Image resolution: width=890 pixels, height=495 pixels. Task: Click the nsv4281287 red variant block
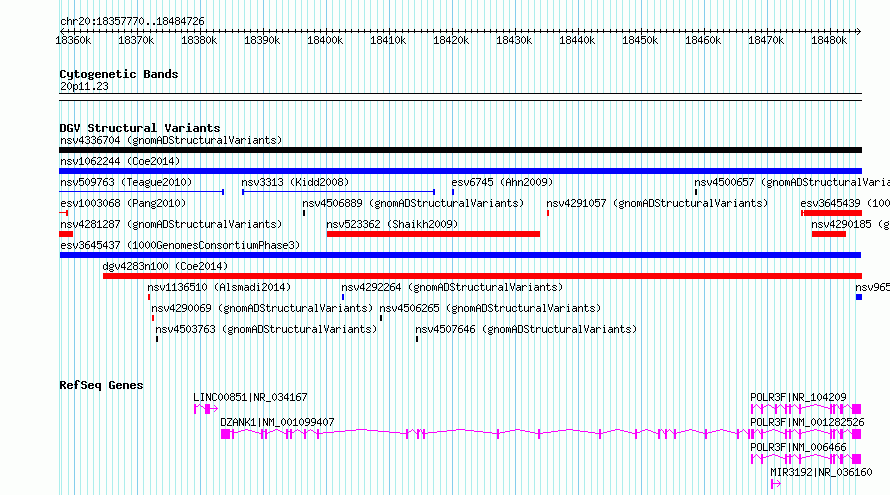click(x=66, y=234)
